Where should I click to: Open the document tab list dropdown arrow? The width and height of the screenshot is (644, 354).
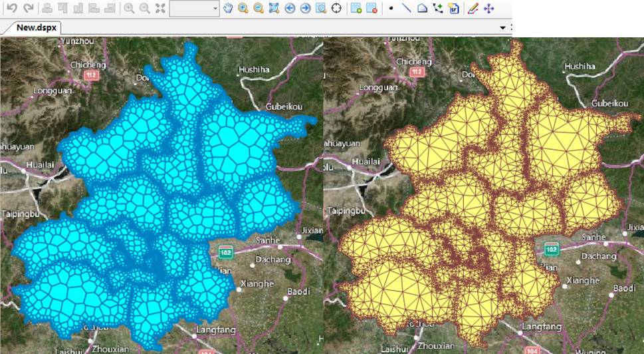pos(503,28)
